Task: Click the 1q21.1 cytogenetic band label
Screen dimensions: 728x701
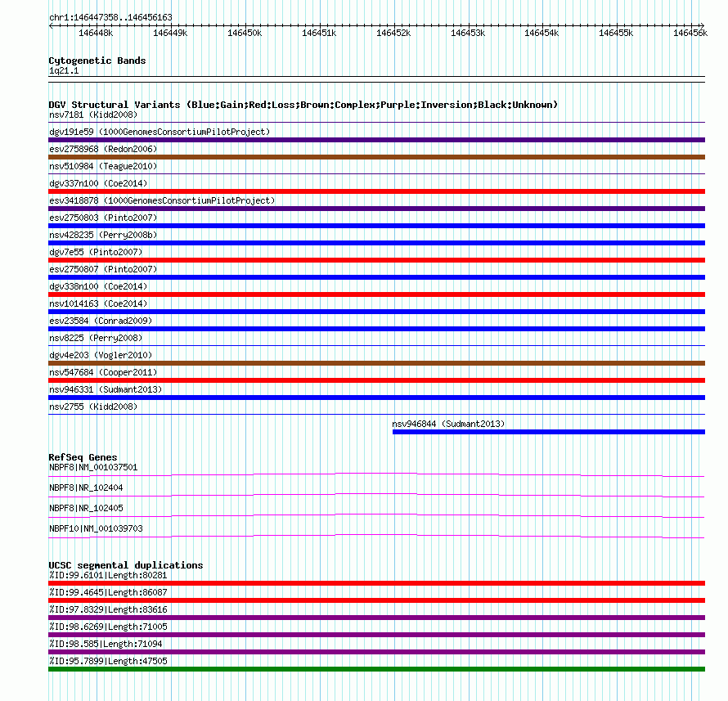Action: (64, 70)
